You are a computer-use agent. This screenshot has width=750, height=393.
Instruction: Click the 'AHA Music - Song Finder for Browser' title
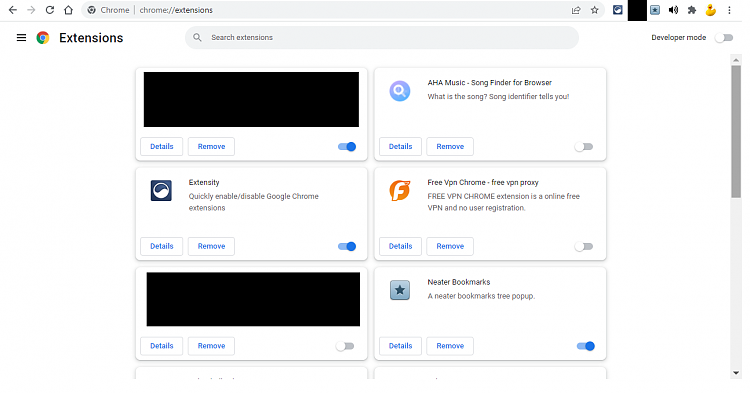(x=489, y=83)
